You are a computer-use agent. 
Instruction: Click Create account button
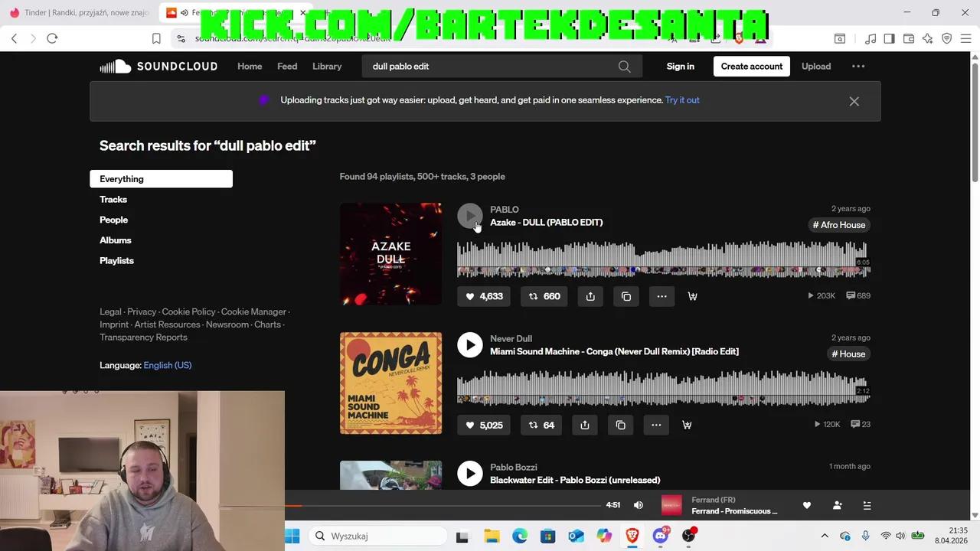[x=751, y=67]
